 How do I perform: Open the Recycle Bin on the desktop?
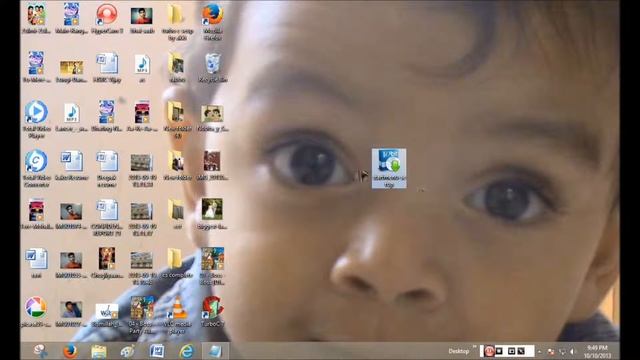coord(212,67)
